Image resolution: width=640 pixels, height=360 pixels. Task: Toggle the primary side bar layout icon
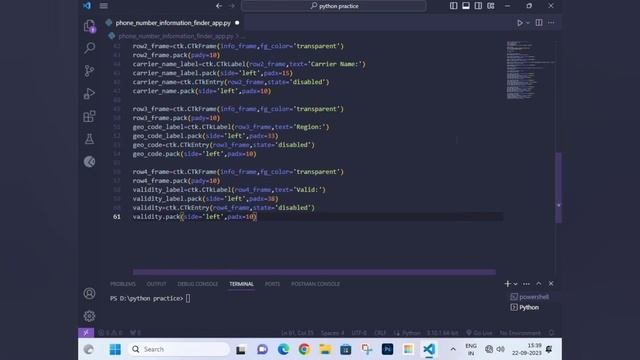453,6
